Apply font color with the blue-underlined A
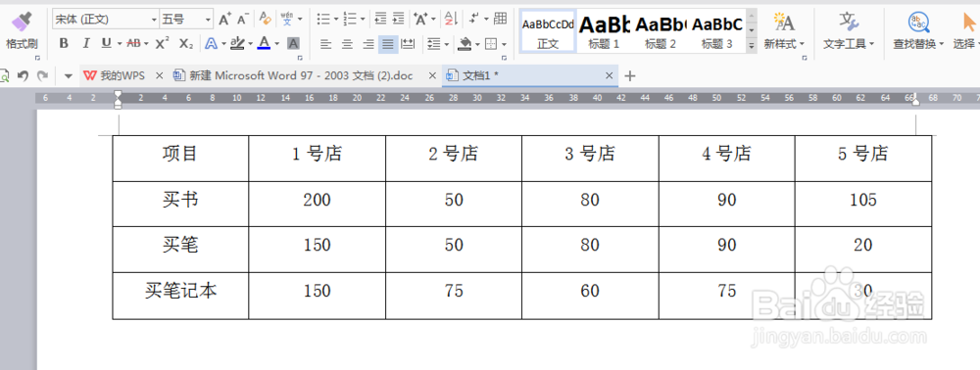This screenshot has height=370, width=980. (x=264, y=44)
